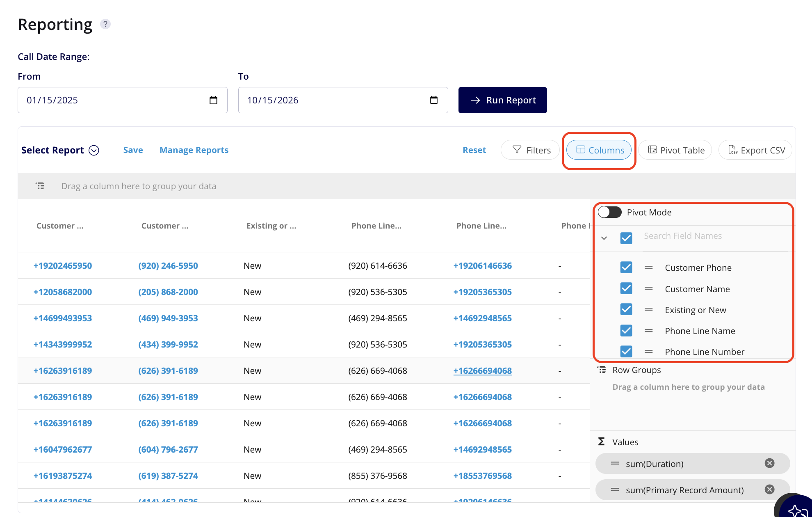The image size is (812, 517).
Task: Toggle the select-all fields checkbox
Action: click(x=626, y=238)
